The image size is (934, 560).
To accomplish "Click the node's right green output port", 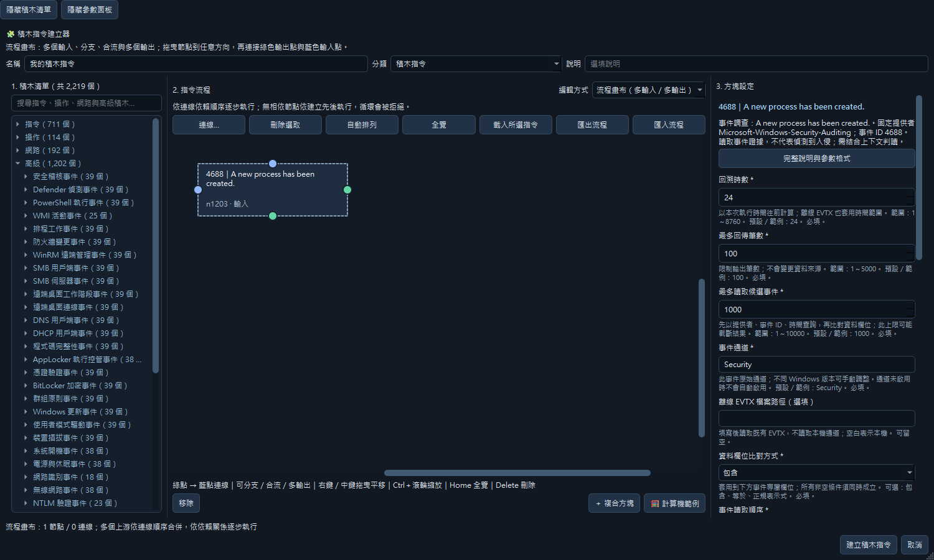I will [x=347, y=190].
